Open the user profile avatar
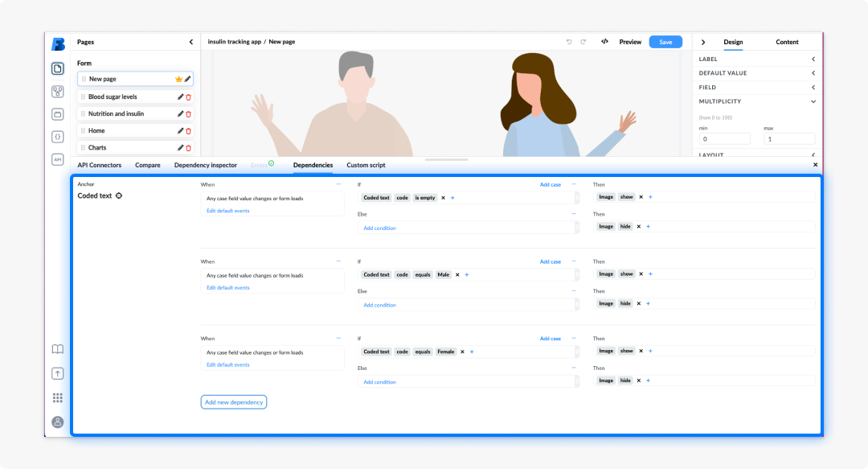 pos(58,422)
